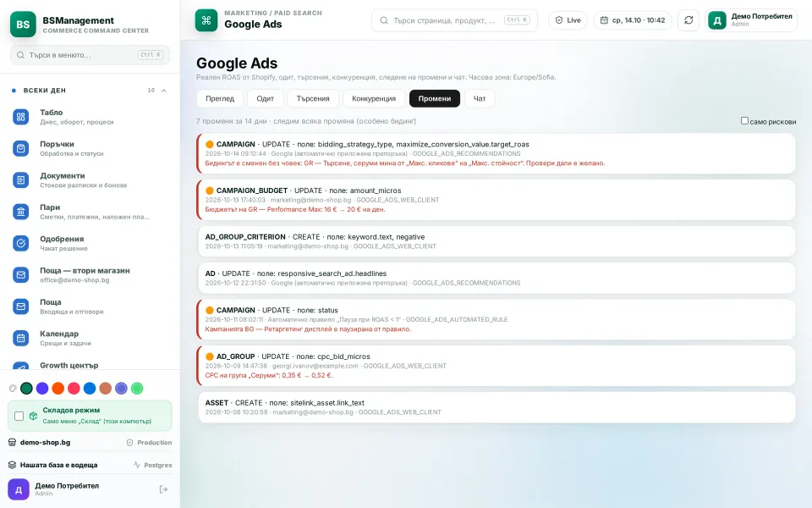
Task: Open the ASSET sitelink_asset.link_text change card
Action: pyautogui.click(x=497, y=407)
